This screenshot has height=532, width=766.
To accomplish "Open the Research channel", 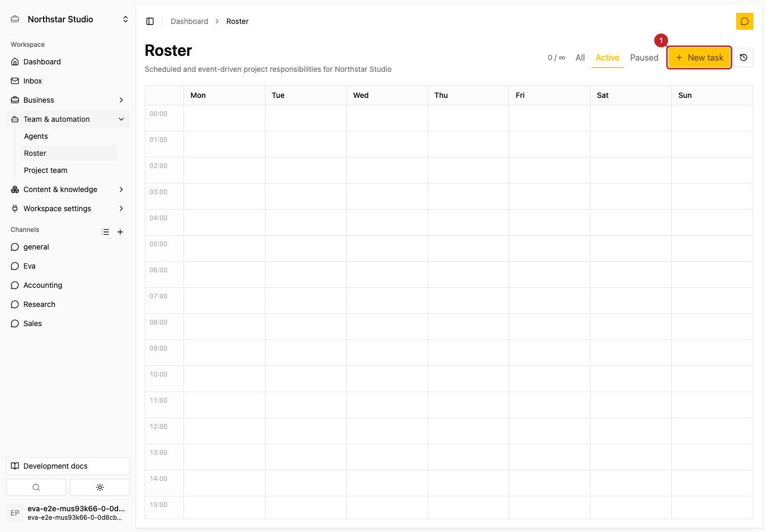I will pyautogui.click(x=68, y=304).
